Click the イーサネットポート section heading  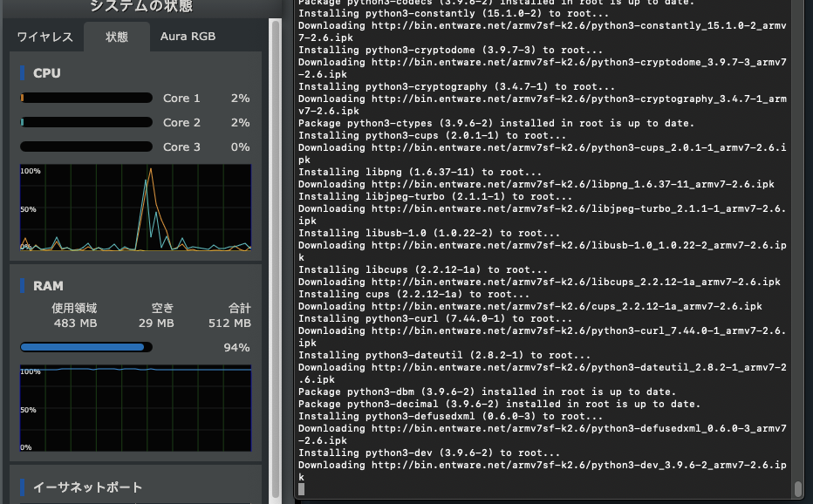click(x=87, y=487)
